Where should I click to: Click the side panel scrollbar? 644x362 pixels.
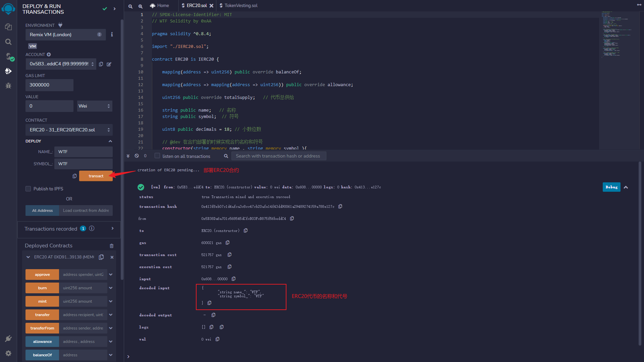[122, 149]
